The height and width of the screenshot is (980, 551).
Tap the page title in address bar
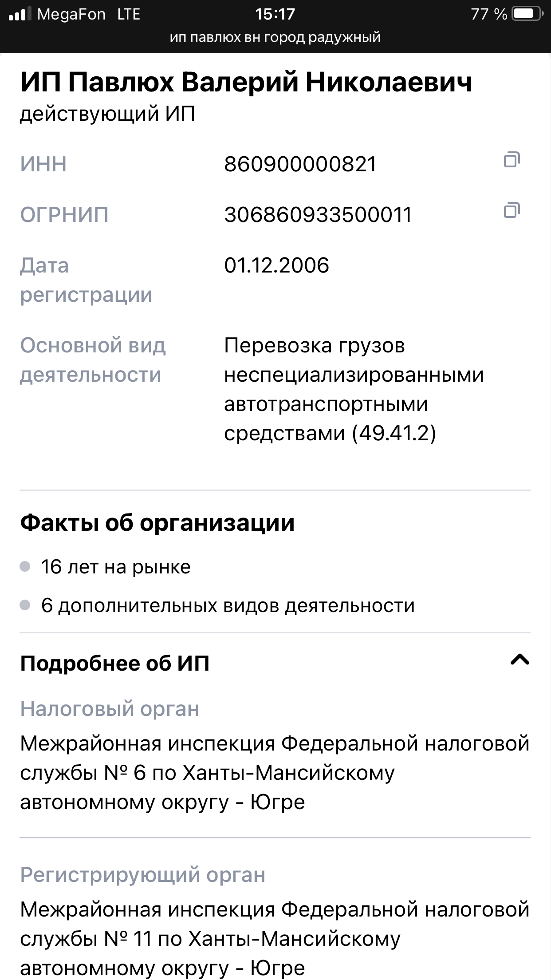[x=275, y=37]
